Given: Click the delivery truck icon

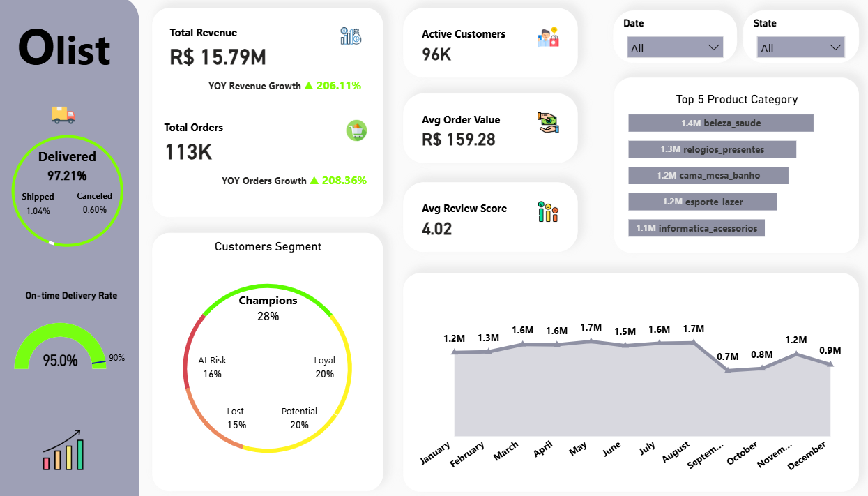Looking at the screenshot, I should (x=63, y=115).
